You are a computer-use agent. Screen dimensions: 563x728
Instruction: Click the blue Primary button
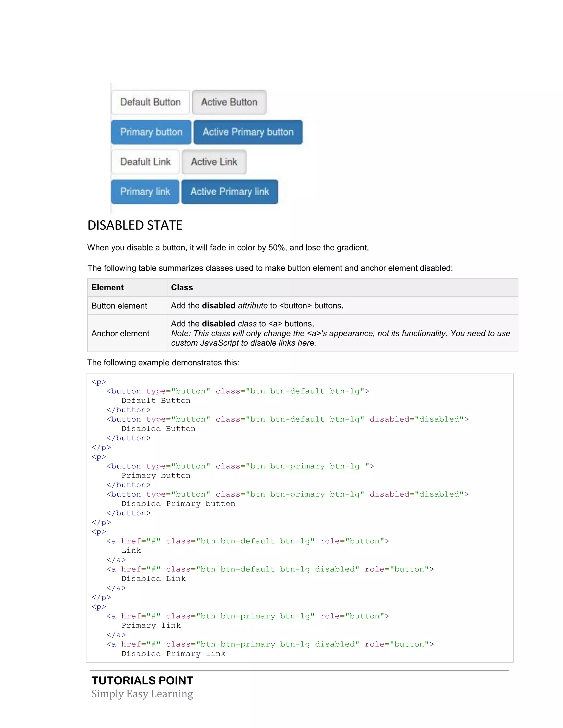(151, 132)
